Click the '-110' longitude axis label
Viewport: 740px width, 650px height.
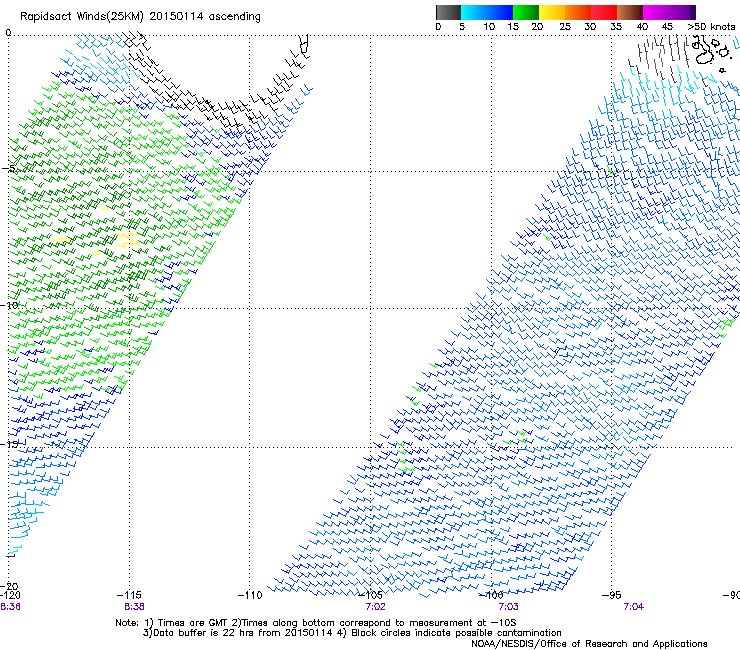click(250, 595)
